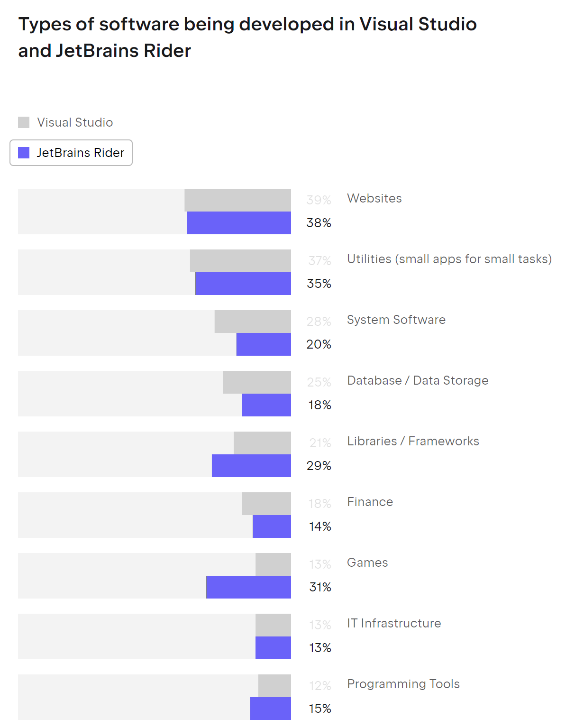This screenshot has width=575, height=728.
Task: Click the 31% value next to Games
Action: pyautogui.click(x=320, y=587)
